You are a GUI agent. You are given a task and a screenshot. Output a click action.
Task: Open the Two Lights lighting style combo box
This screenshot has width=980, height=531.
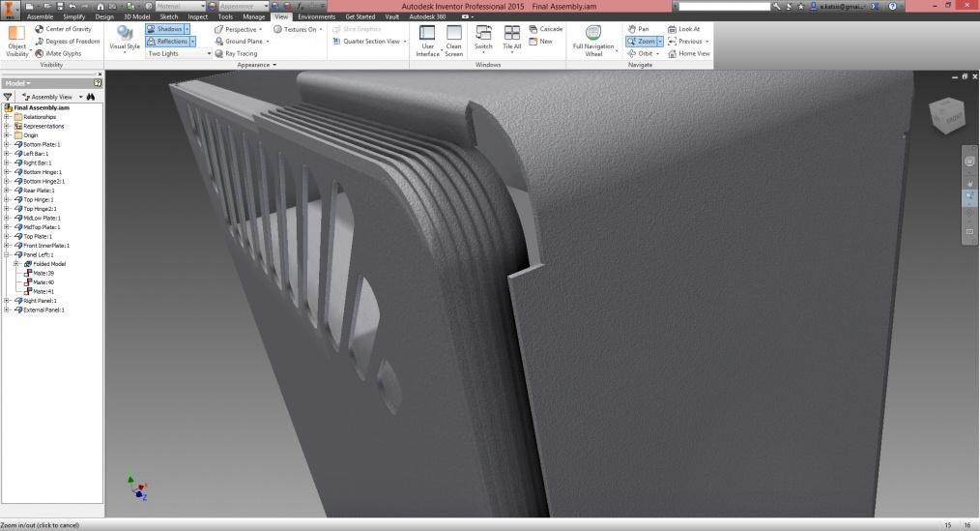[179, 54]
